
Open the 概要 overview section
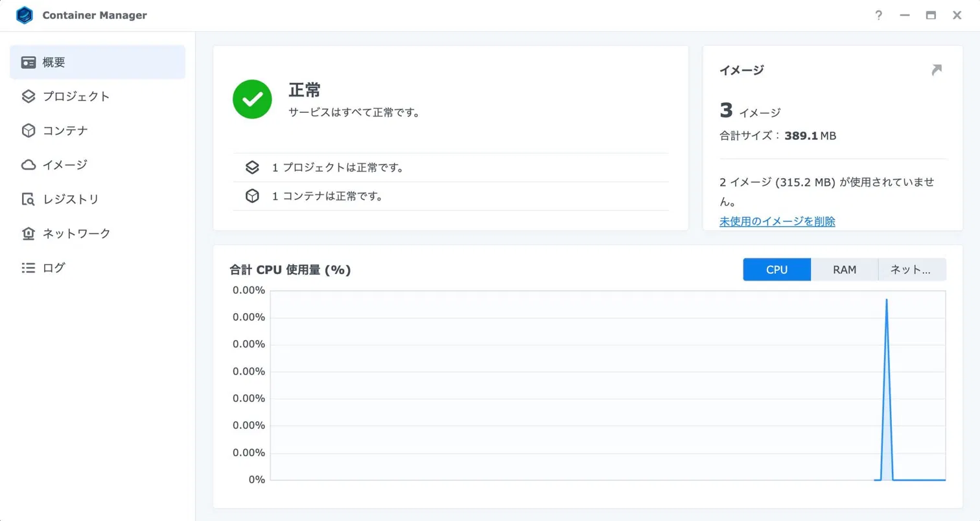pyautogui.click(x=97, y=62)
